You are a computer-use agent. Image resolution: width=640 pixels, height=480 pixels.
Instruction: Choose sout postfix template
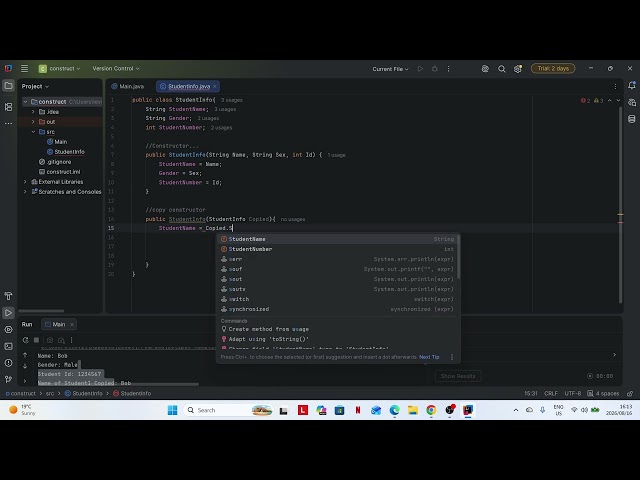[x=337, y=279]
